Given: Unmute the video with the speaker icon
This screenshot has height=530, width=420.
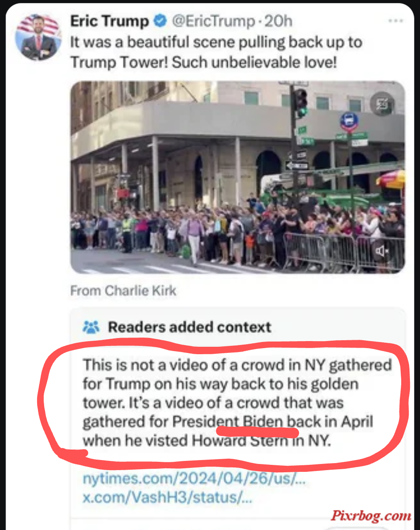Looking at the screenshot, I should (x=382, y=251).
